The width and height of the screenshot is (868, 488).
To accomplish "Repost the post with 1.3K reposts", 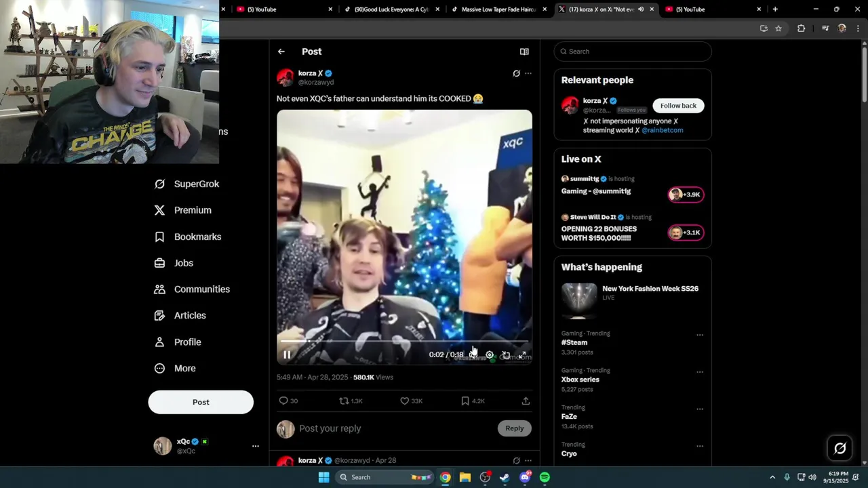I will coord(351,401).
